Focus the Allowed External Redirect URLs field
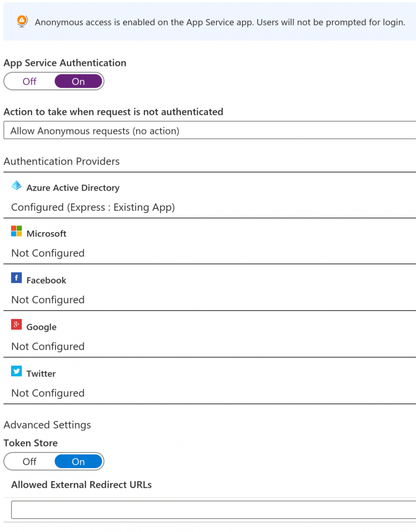Image resolution: width=416 pixels, height=532 pixels. [x=213, y=510]
